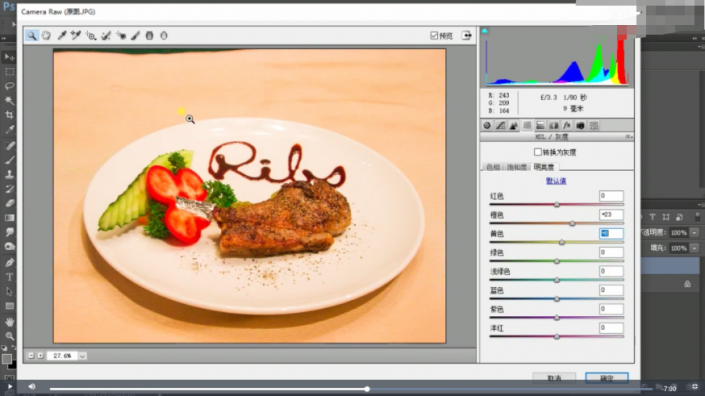The height and width of the screenshot is (396, 705).
Task: Expand the opacity 100% dropdown arrow
Action: point(695,232)
